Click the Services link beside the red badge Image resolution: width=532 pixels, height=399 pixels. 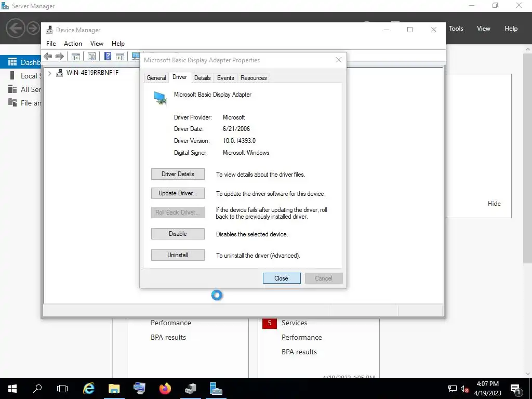(294, 323)
